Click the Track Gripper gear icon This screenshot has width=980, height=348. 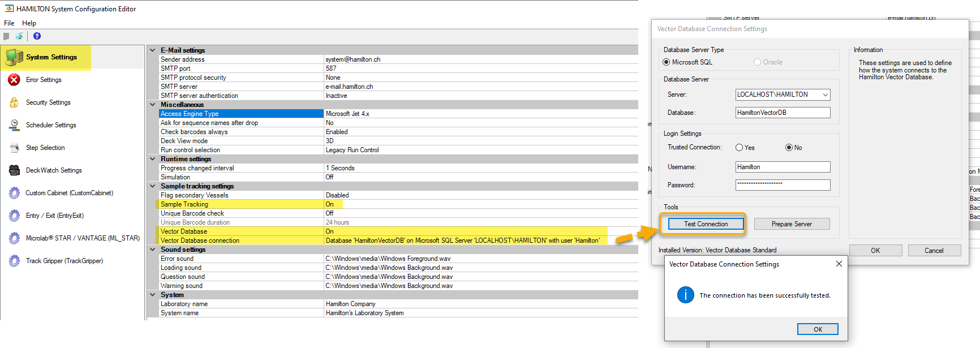14,261
